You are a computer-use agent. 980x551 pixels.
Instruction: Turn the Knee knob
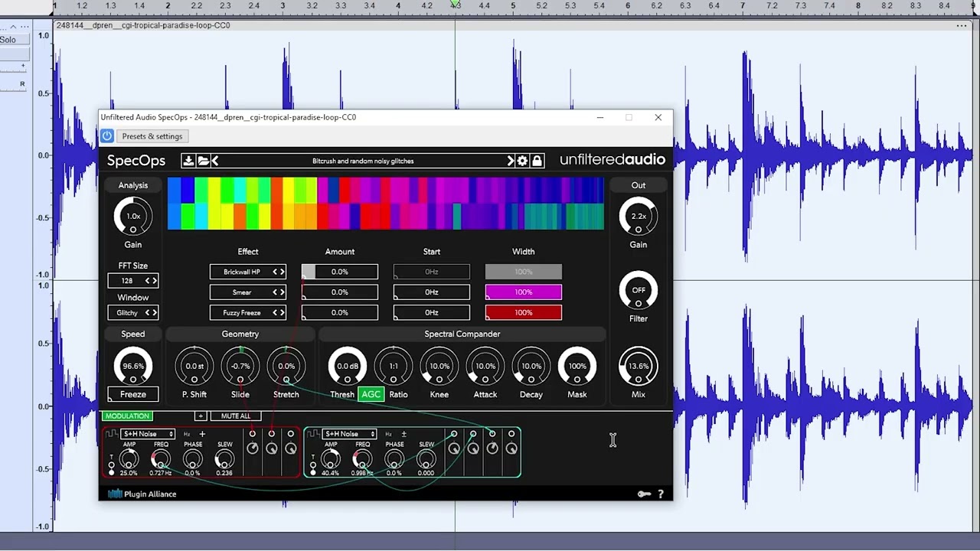pos(439,367)
